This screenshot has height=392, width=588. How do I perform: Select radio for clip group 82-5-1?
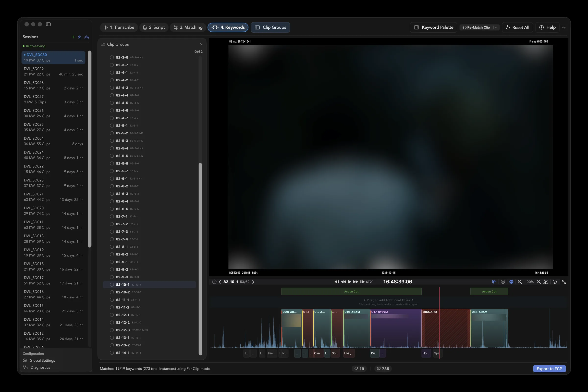pyautogui.click(x=112, y=126)
